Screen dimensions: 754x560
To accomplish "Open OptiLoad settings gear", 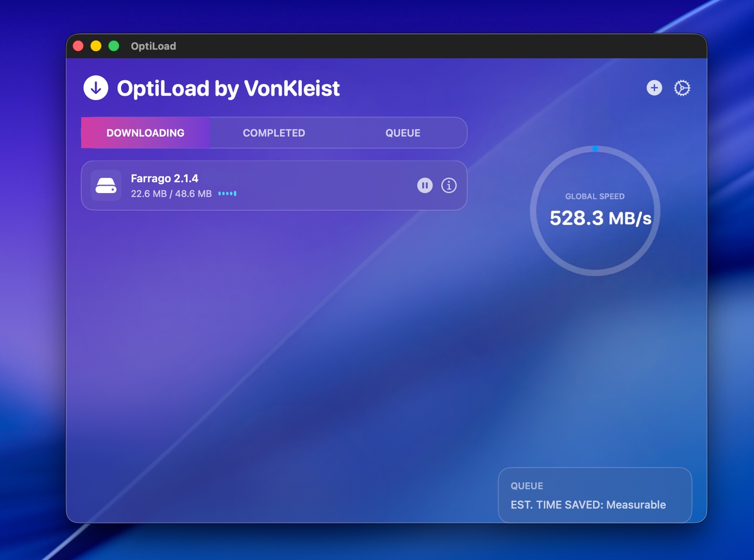I will (x=683, y=88).
